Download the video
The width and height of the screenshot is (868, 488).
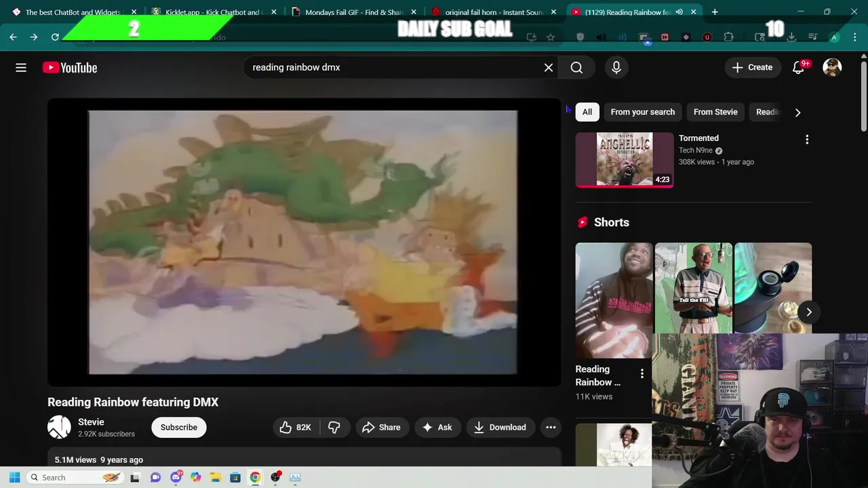[x=500, y=427]
